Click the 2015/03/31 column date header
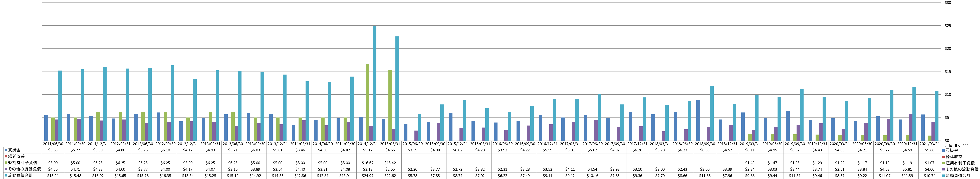This screenshot has width=980, height=179. click(390, 144)
